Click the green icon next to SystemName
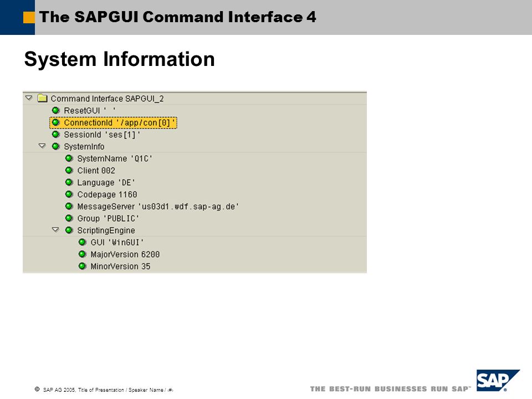Viewport: 532px width, 399px height. pyautogui.click(x=69, y=158)
